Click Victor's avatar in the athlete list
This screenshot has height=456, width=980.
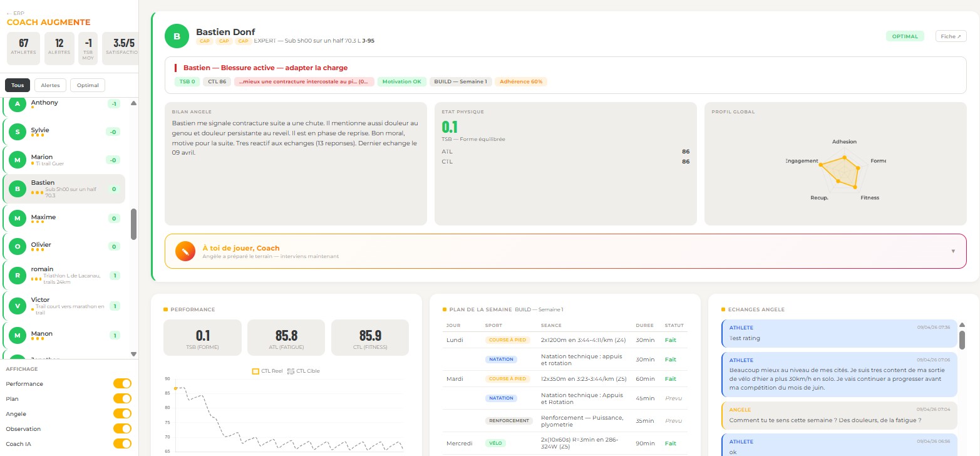18,306
